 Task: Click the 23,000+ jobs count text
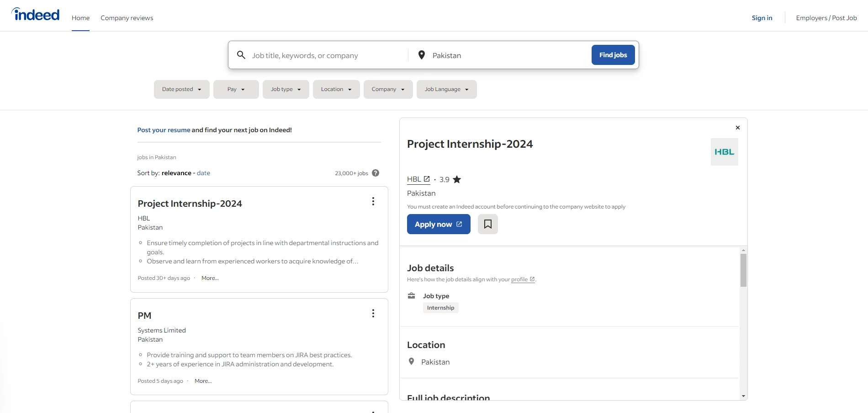351,173
